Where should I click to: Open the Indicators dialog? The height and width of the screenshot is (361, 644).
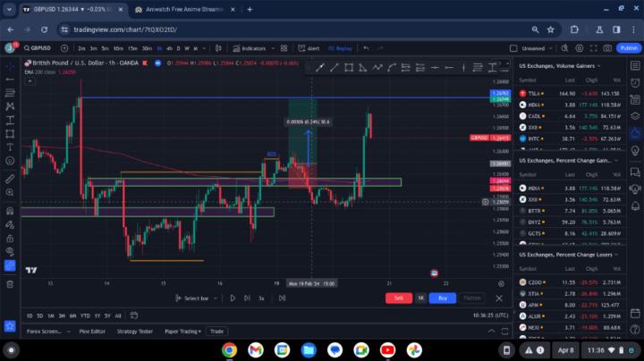coord(250,48)
